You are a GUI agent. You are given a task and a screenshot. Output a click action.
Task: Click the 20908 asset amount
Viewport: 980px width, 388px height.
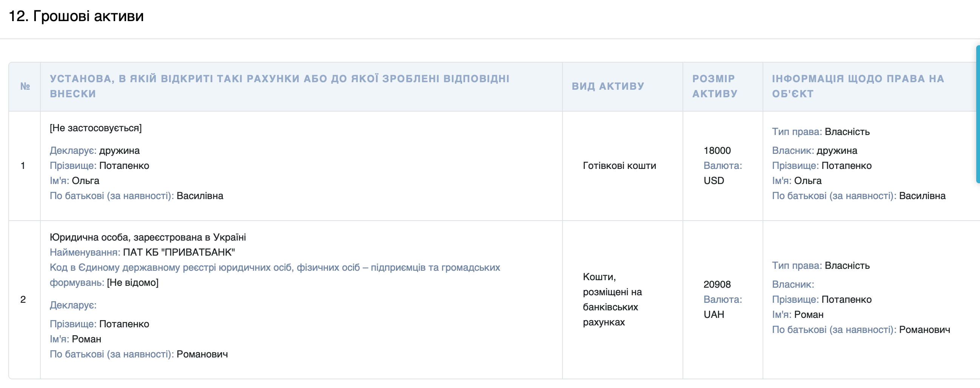pyautogui.click(x=717, y=284)
